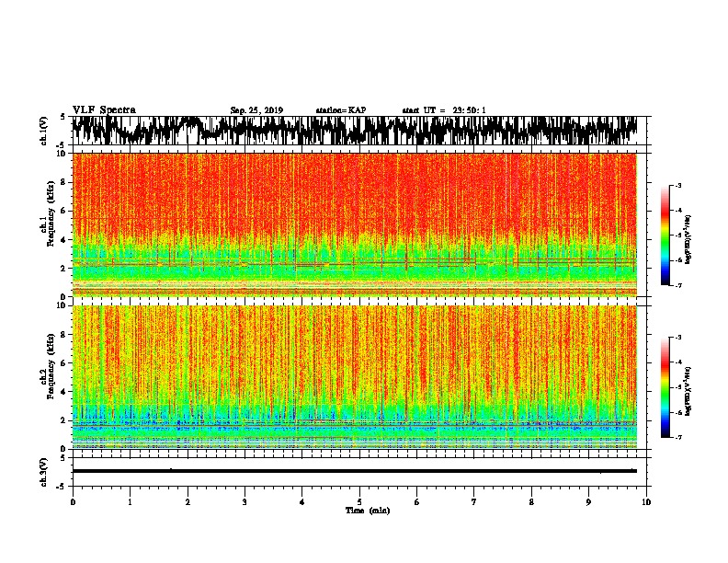This screenshot has height=563, width=728.
Task: Click time axis tick label "4"
Action: (302, 502)
